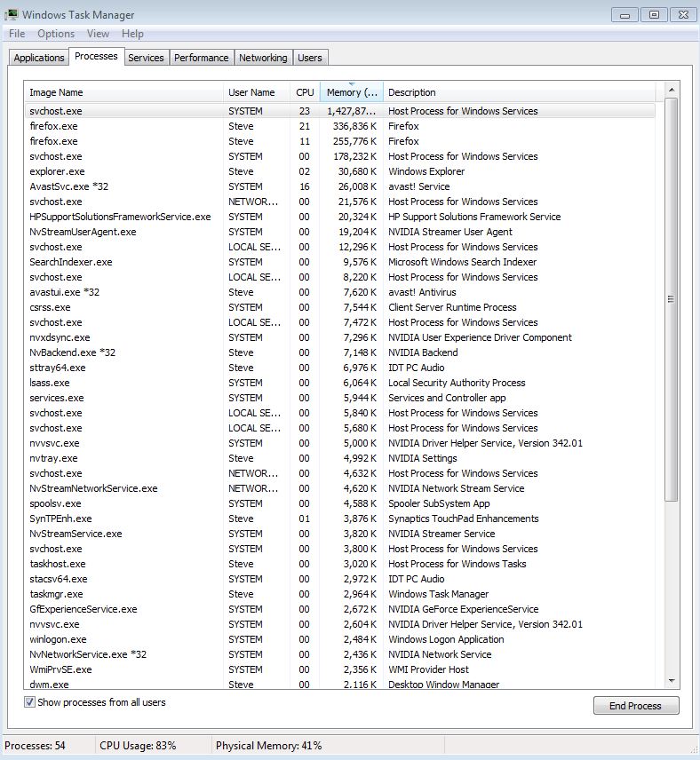Screen dimensions: 700x760
Task: Sort by Memory column header
Action: [352, 92]
